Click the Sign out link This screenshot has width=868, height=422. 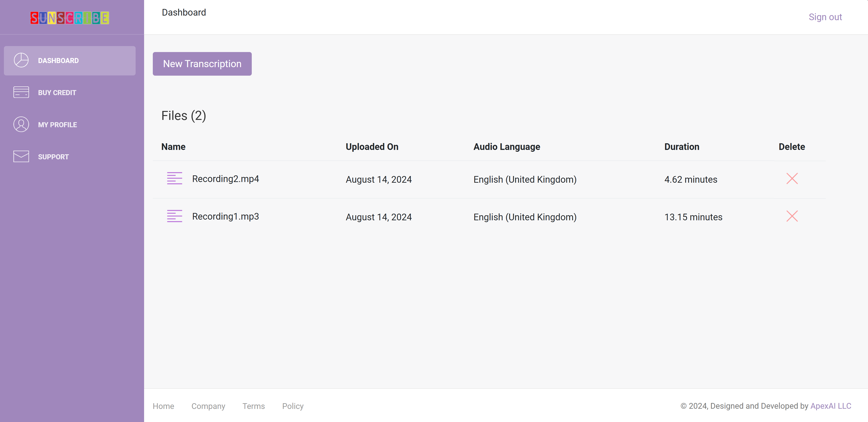point(825,17)
